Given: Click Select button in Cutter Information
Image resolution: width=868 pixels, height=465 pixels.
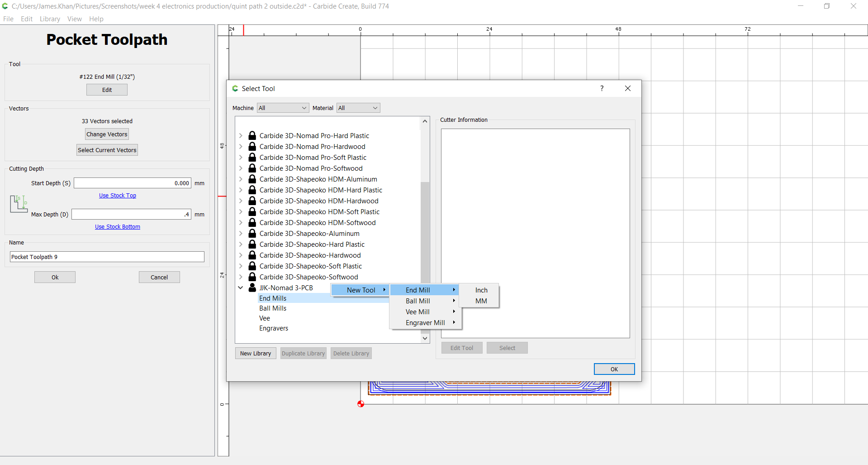Looking at the screenshot, I should [x=507, y=348].
